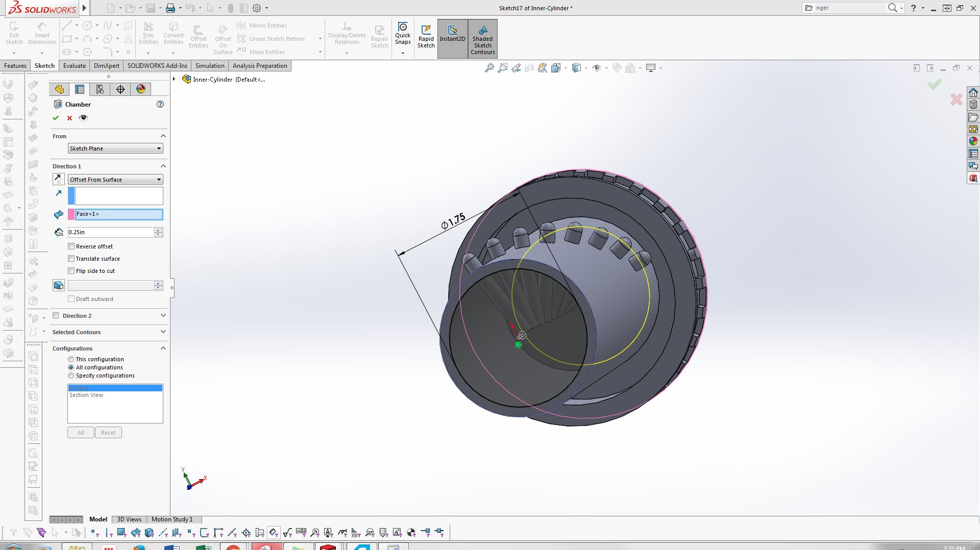Select Specify configurations radio button
This screenshot has height=550, width=980.
coord(71,376)
